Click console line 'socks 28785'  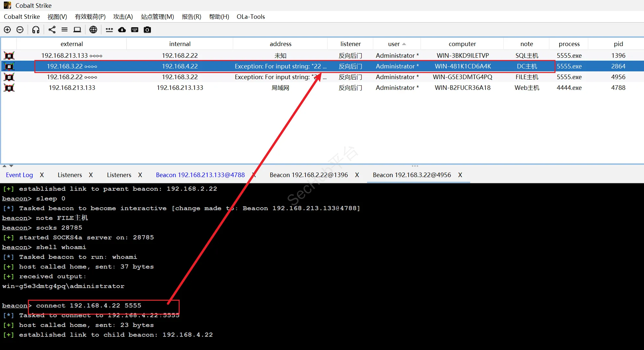point(59,227)
